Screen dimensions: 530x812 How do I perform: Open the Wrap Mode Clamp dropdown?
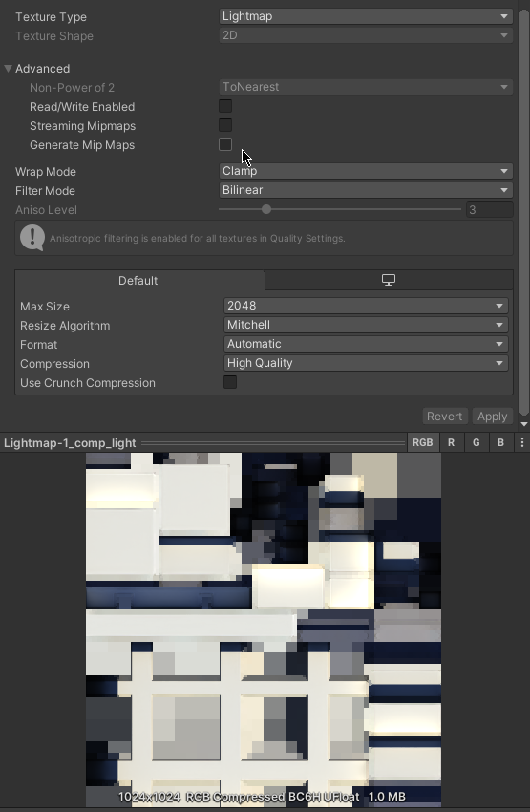click(366, 171)
